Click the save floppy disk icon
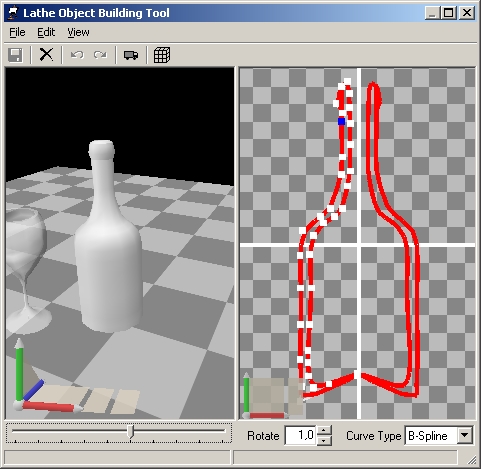The height and width of the screenshot is (469, 481). pos(15,55)
